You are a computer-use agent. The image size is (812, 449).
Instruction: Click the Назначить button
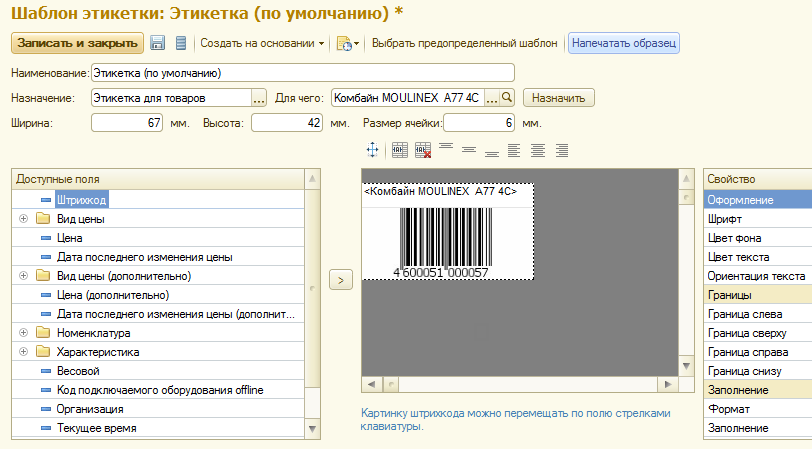tap(559, 98)
